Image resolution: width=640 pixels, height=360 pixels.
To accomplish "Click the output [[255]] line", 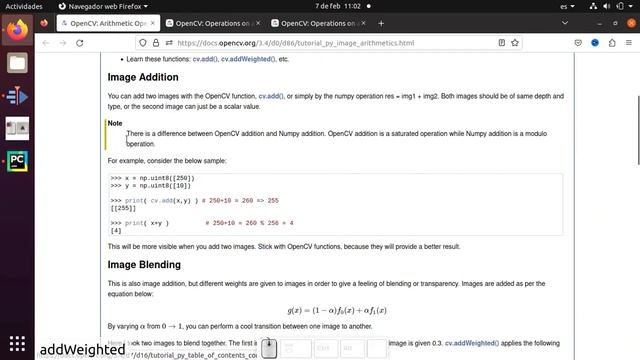I will pyautogui.click(x=123, y=208).
